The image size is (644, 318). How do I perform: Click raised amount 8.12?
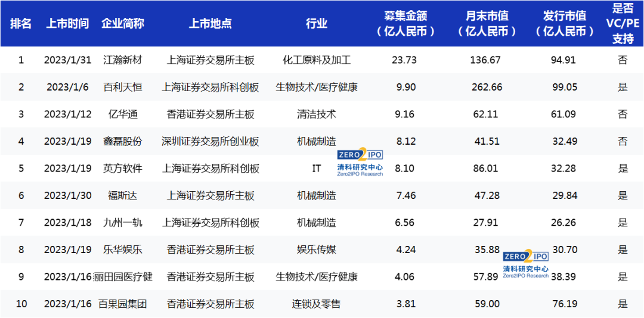click(x=405, y=142)
